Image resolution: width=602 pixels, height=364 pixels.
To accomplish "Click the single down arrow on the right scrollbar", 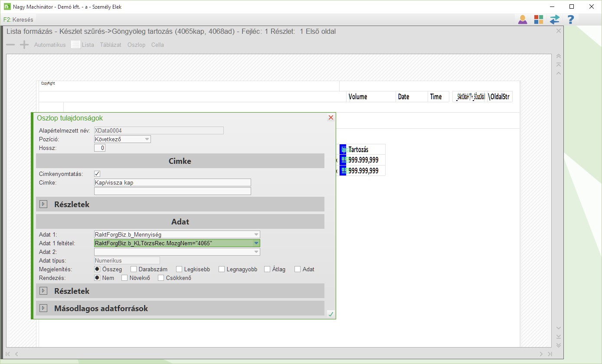I will (x=559, y=328).
